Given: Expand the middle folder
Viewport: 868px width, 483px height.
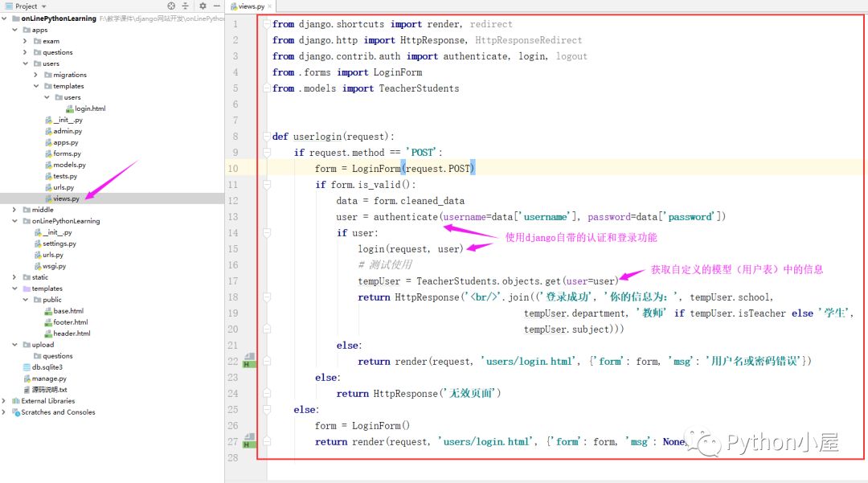Looking at the screenshot, I should (x=15, y=210).
